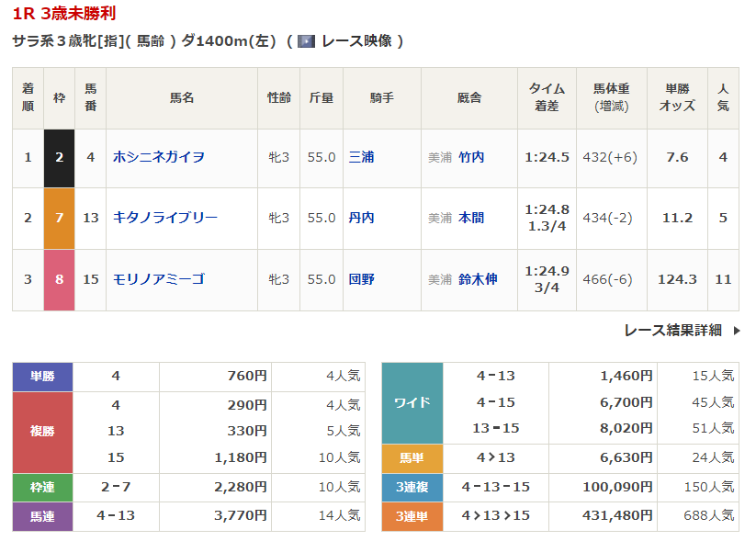Image resolution: width=756 pixels, height=541 pixels.
Task: Open trainer 本間 link
Action: (471, 218)
